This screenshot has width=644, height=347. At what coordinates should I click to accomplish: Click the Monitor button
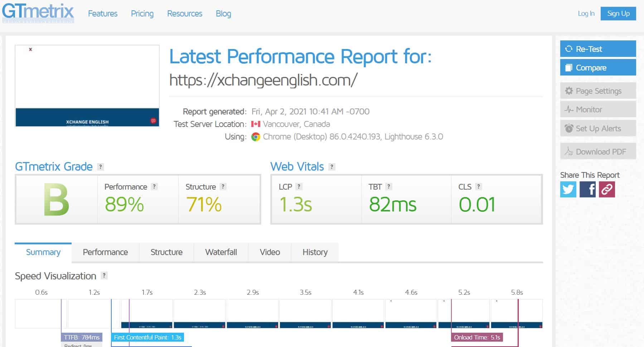[x=598, y=109]
